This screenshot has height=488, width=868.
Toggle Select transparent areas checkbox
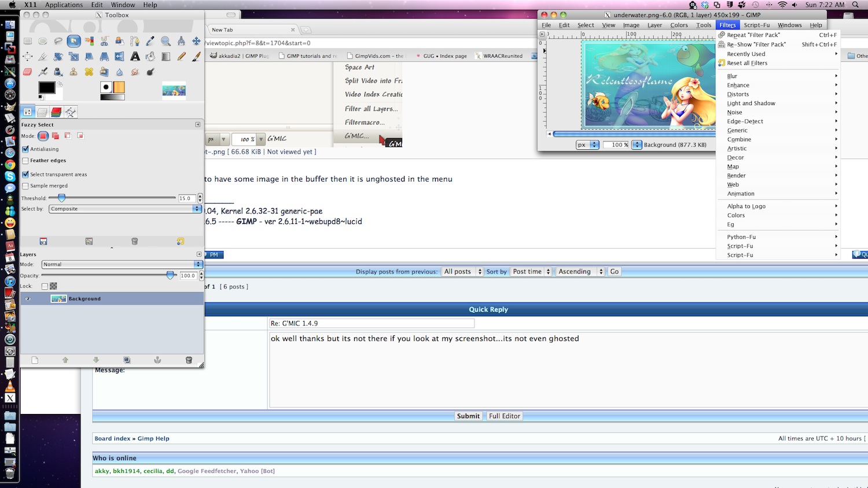click(x=25, y=174)
